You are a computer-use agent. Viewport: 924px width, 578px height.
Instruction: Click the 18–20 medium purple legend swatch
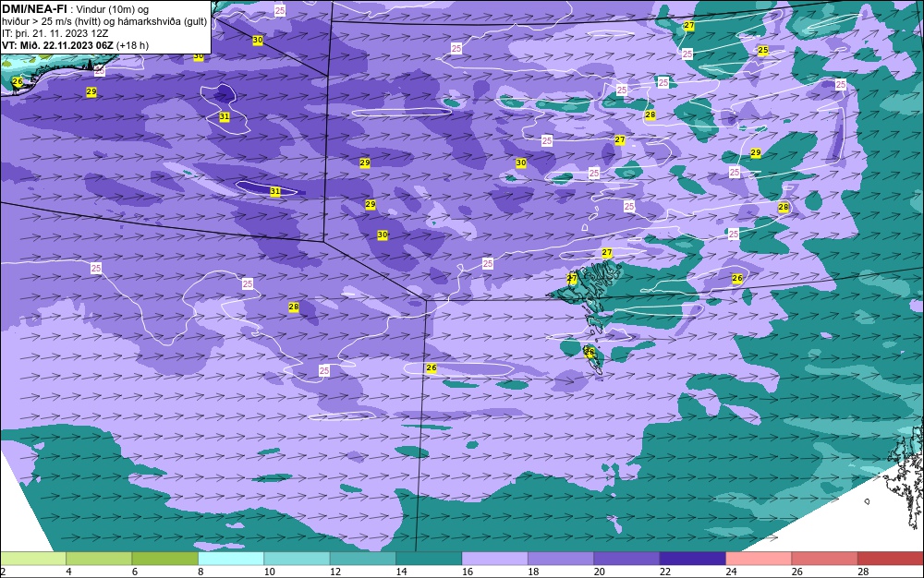click(x=561, y=559)
